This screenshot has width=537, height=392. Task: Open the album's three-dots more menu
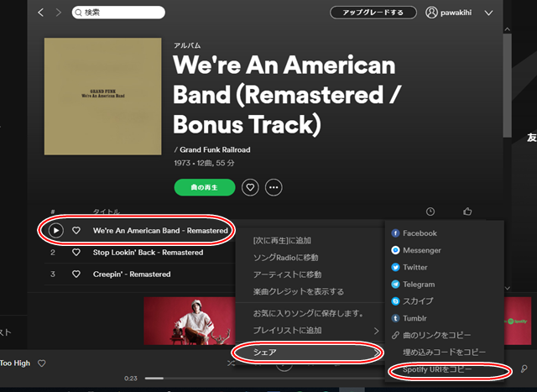tap(274, 187)
